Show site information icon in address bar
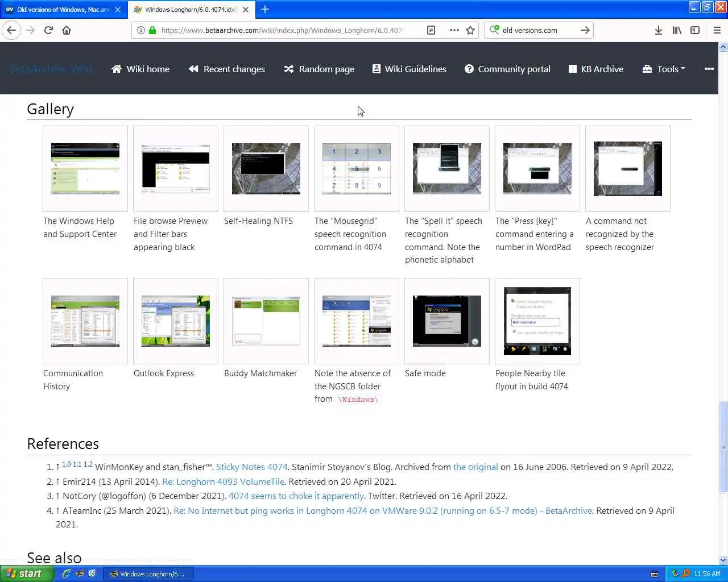 tap(141, 30)
